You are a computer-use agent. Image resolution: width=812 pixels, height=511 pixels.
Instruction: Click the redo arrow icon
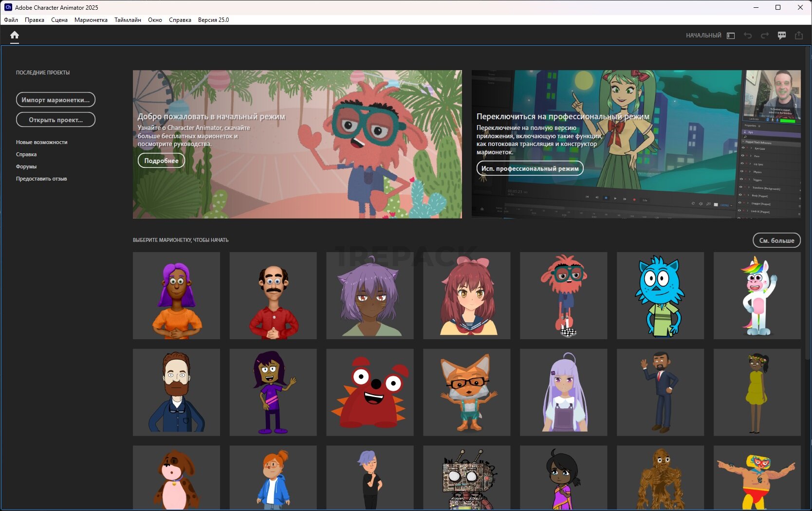(x=765, y=36)
